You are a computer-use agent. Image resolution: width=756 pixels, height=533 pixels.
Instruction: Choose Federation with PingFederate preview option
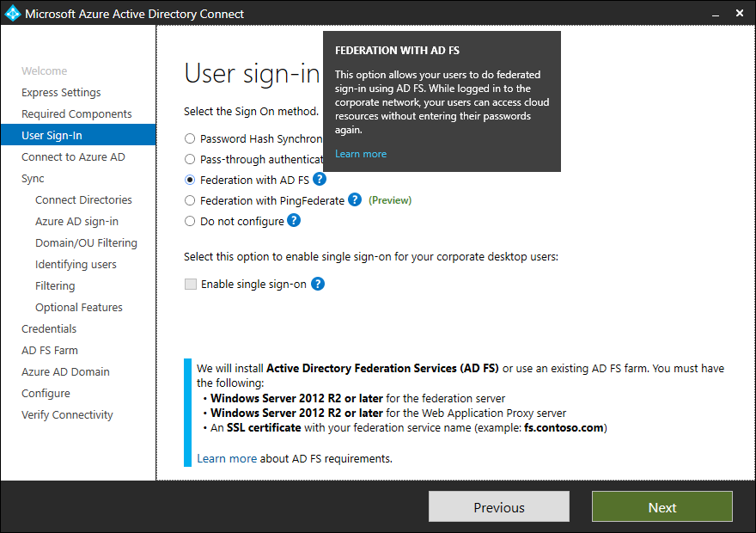189,199
